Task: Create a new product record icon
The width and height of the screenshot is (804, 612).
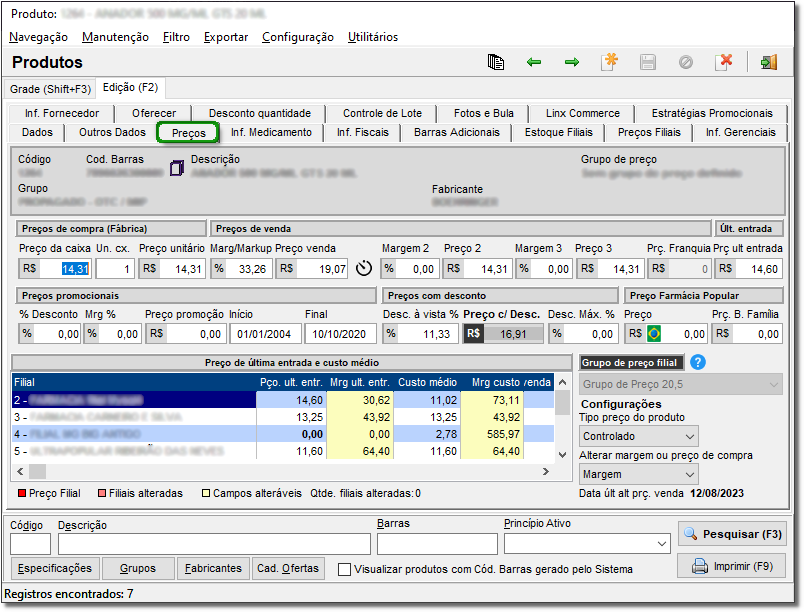Action: click(609, 63)
